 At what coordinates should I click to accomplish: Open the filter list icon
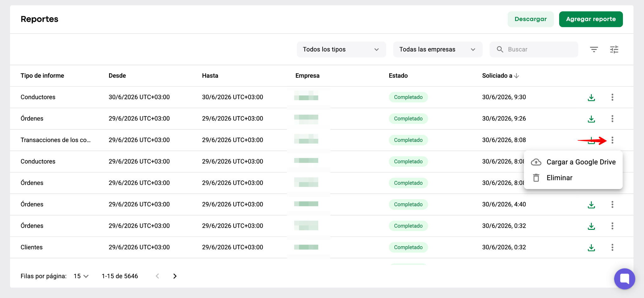point(594,49)
